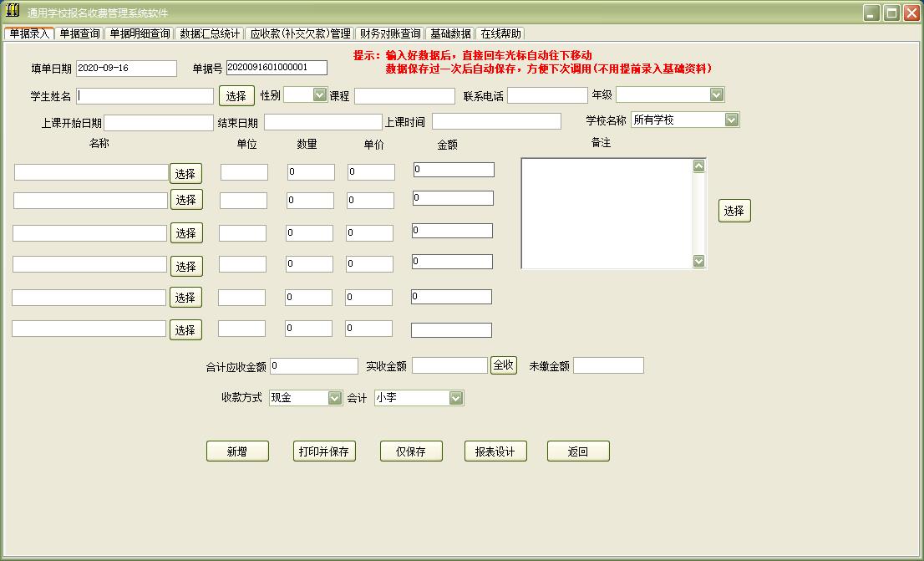The height and width of the screenshot is (561, 924).
Task: Go to the 财务对账查询 tab
Action: pyautogui.click(x=389, y=33)
